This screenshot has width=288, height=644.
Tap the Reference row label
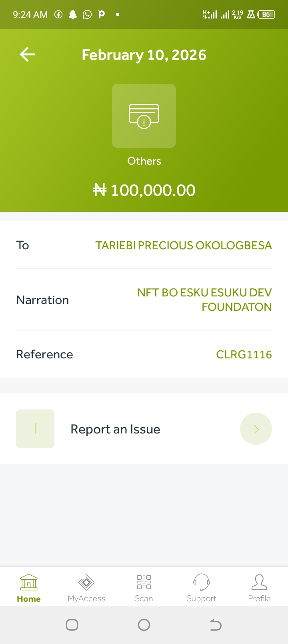[x=44, y=354]
